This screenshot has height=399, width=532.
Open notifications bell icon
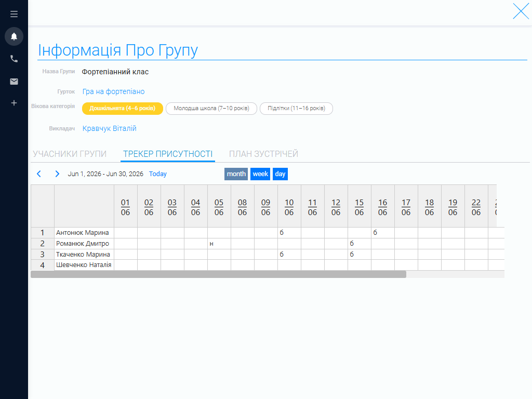(14, 36)
